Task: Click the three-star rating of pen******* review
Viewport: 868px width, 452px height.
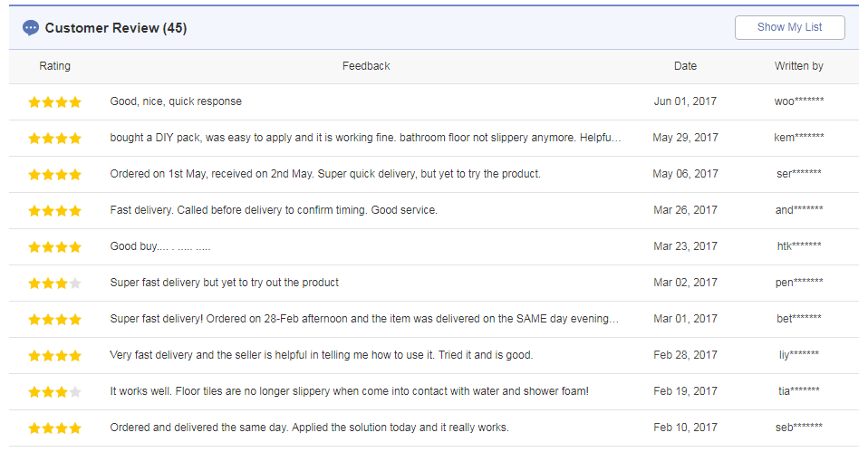Action: tap(54, 284)
